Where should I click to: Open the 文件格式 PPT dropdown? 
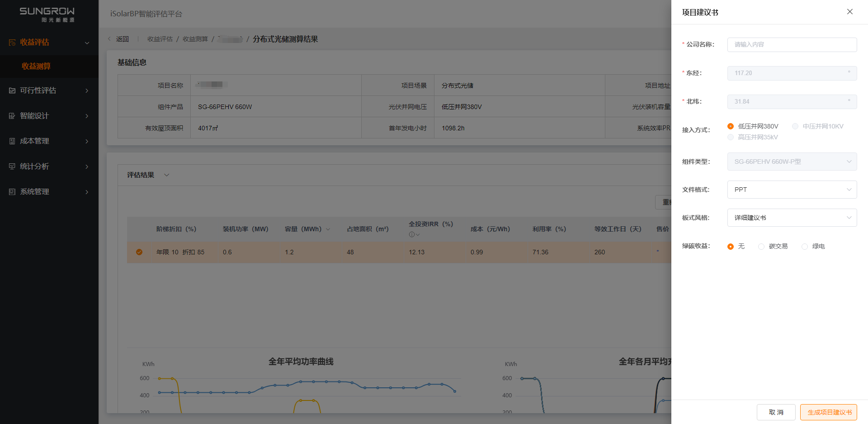coord(792,190)
